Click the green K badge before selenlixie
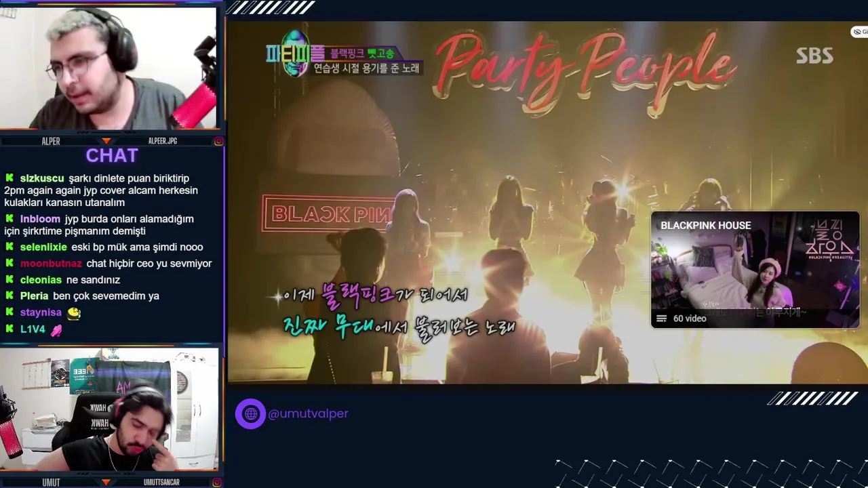The height and width of the screenshot is (488, 868). tap(9, 247)
